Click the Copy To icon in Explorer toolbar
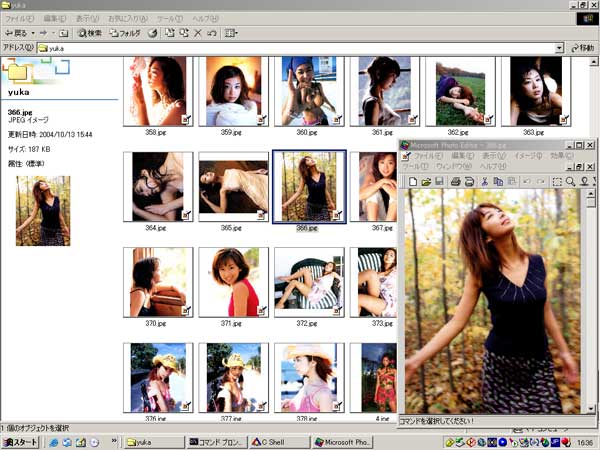Image resolution: width=600 pixels, height=450 pixels. 184,33
